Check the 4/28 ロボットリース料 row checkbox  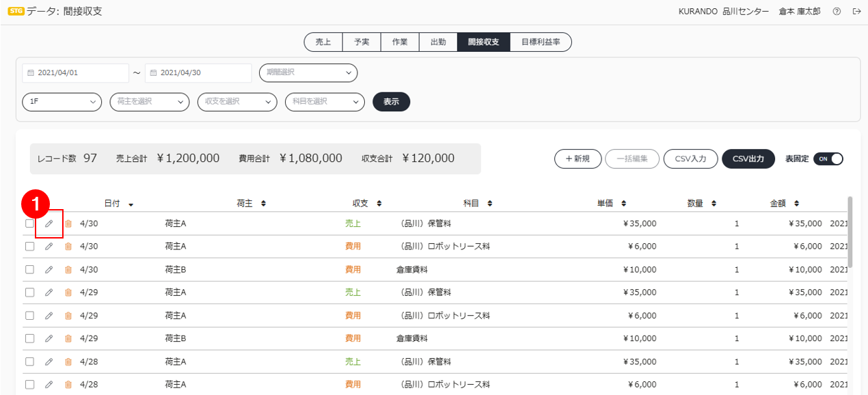29,384
